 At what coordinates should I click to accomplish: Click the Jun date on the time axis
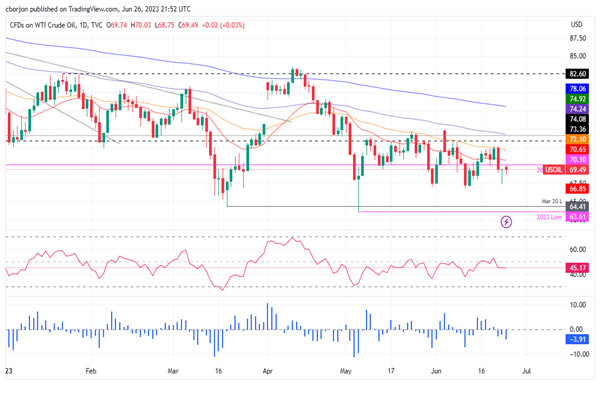[436, 371]
